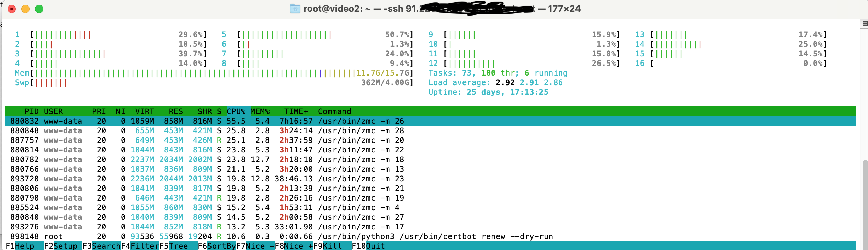Click F7 Nice - in the footer

click(255, 246)
